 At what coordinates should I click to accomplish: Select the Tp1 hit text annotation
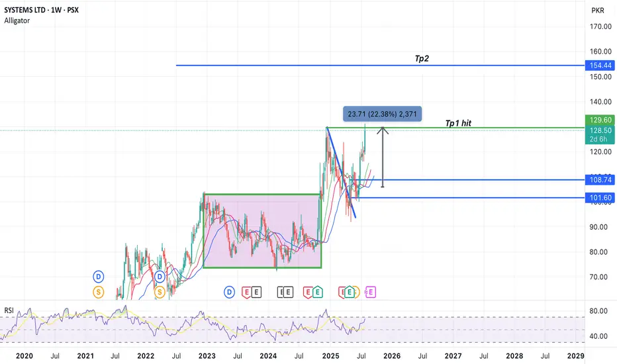pos(458,123)
